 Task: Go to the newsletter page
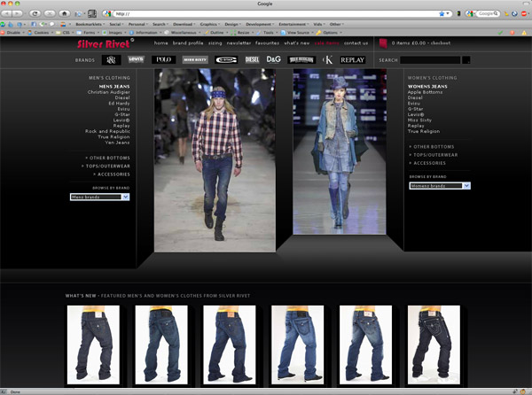(239, 43)
